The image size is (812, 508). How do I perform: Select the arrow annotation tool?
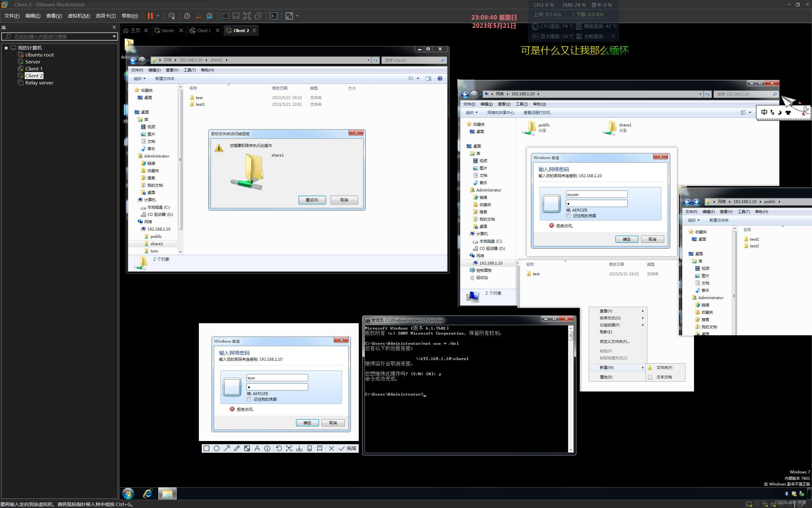(227, 448)
